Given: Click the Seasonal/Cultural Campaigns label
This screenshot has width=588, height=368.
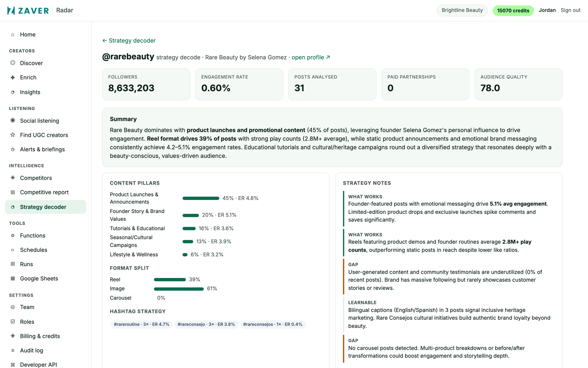Looking at the screenshot, I should (x=131, y=241).
